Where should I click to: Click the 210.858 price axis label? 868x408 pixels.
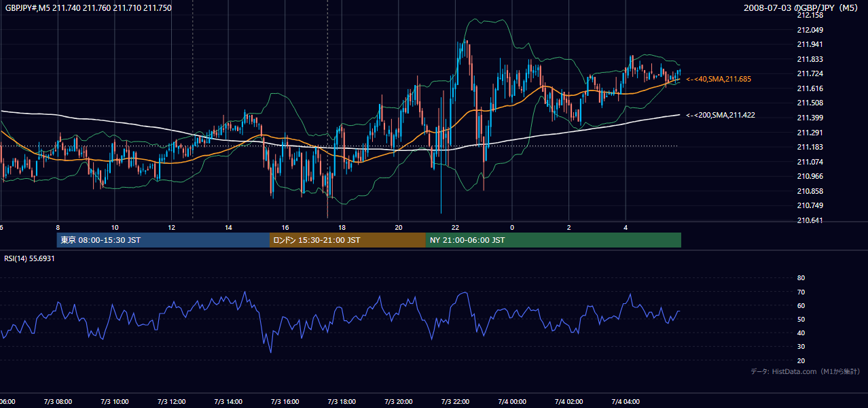[810, 191]
